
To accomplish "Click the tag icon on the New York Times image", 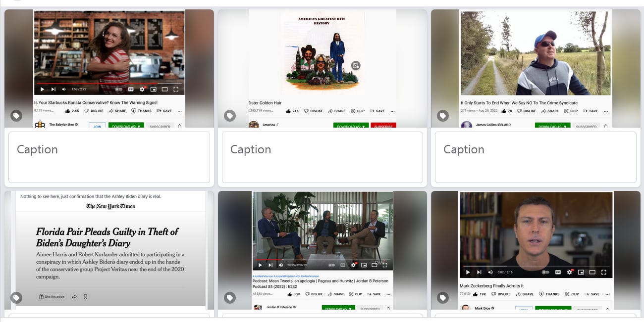I will 16,298.
